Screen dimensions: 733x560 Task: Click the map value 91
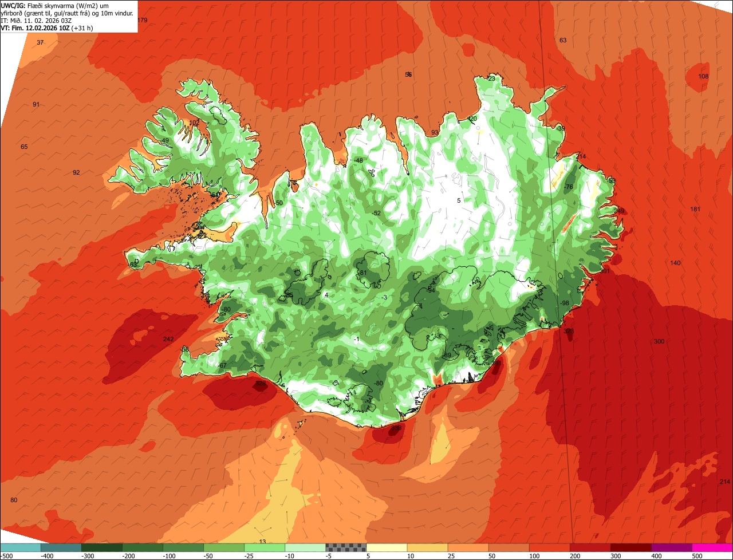point(36,104)
